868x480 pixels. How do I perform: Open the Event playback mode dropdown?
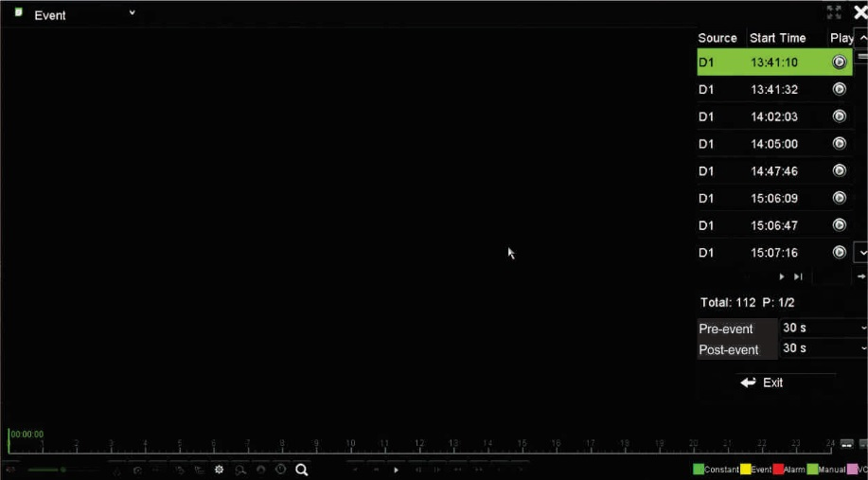click(132, 12)
